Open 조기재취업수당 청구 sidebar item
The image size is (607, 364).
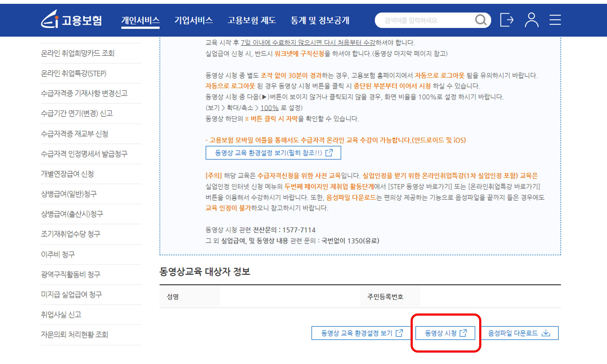[71, 234]
